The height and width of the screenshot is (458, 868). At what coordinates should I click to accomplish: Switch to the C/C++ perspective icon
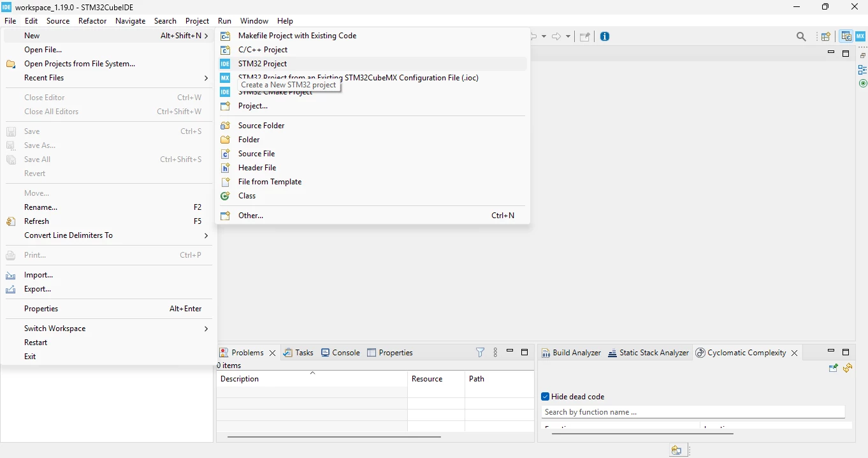point(846,36)
